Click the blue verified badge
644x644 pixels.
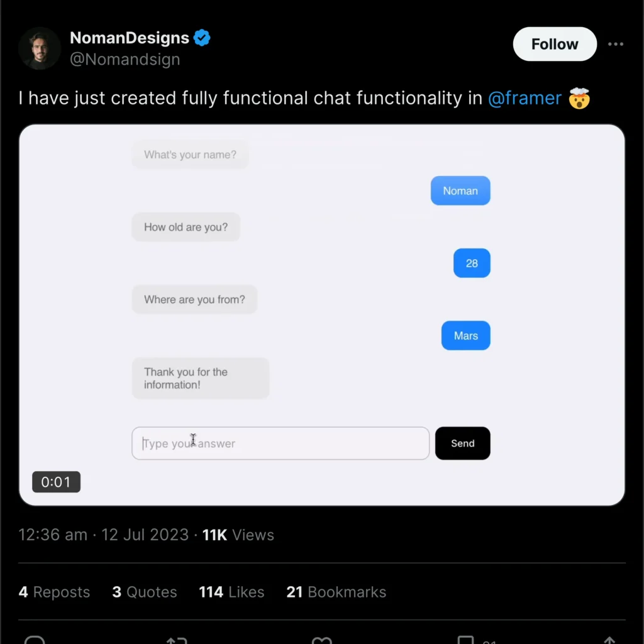click(x=202, y=38)
